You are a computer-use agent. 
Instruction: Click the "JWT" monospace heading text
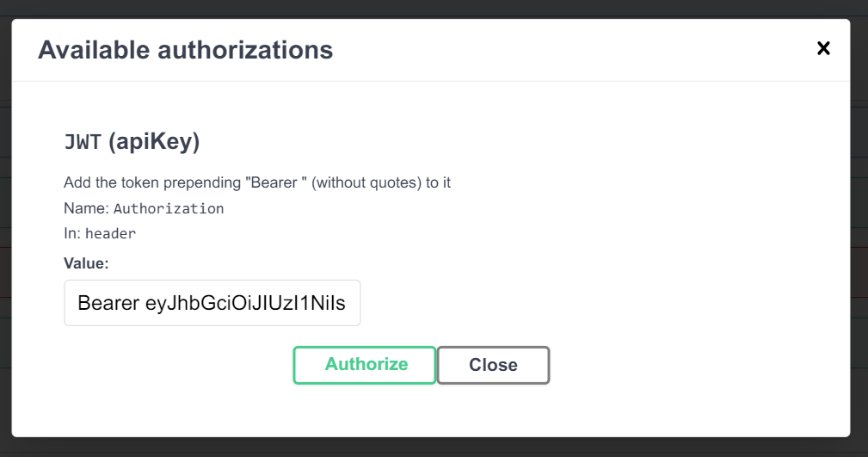(x=83, y=142)
